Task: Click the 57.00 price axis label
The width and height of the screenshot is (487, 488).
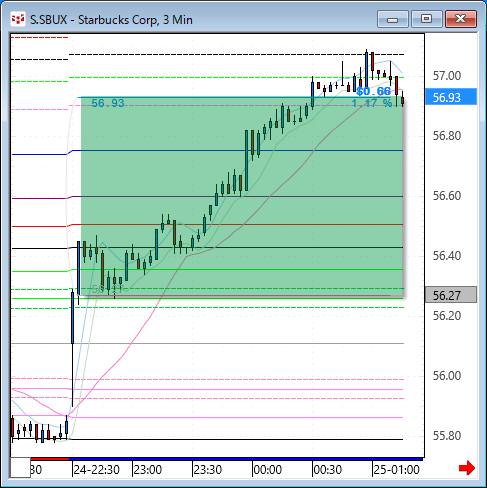Action: (x=447, y=76)
